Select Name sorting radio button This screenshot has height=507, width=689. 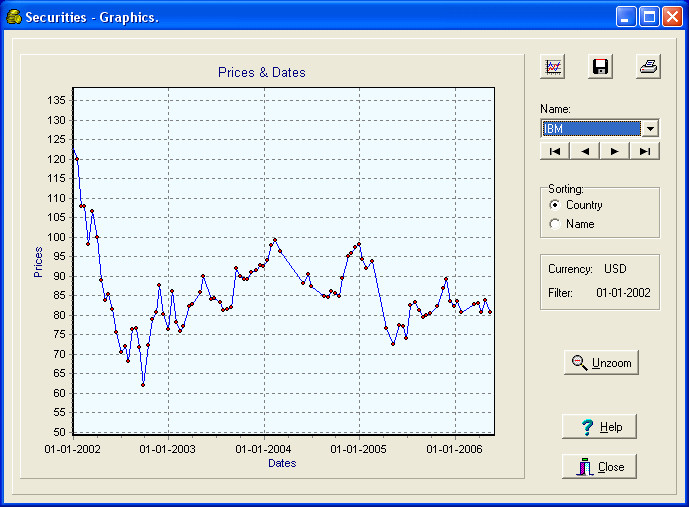[555, 224]
